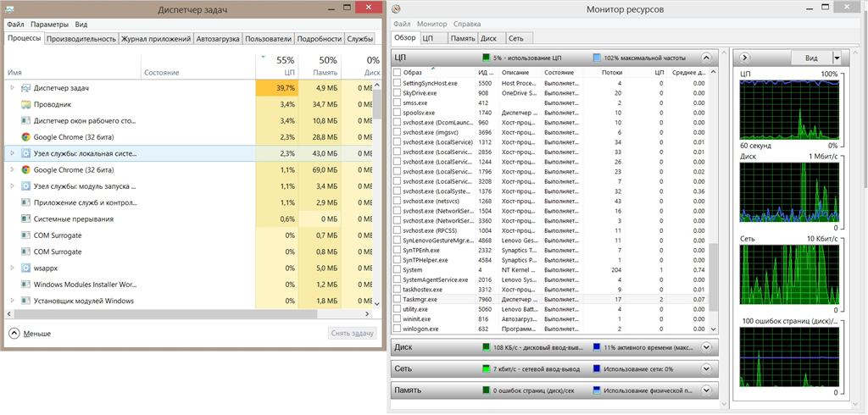The width and height of the screenshot is (868, 415).
Task: Open the Подробности tab
Action: (x=319, y=39)
